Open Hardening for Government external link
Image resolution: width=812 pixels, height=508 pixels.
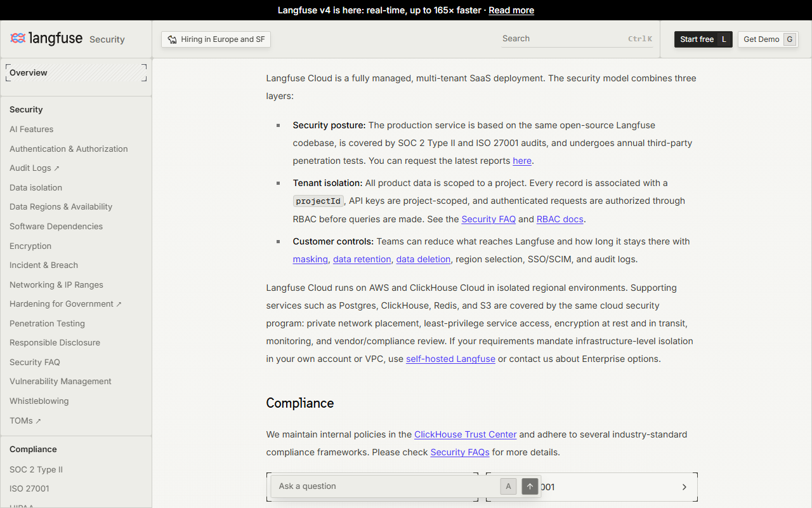coord(65,304)
